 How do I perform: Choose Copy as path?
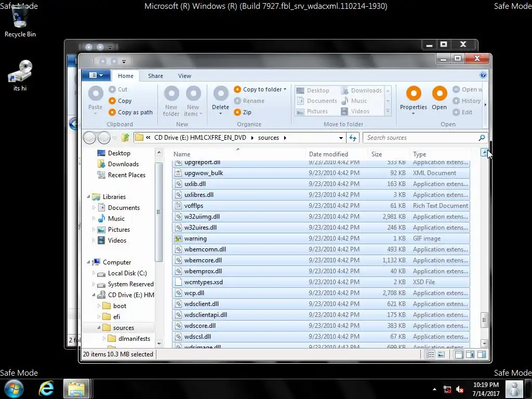pos(130,112)
